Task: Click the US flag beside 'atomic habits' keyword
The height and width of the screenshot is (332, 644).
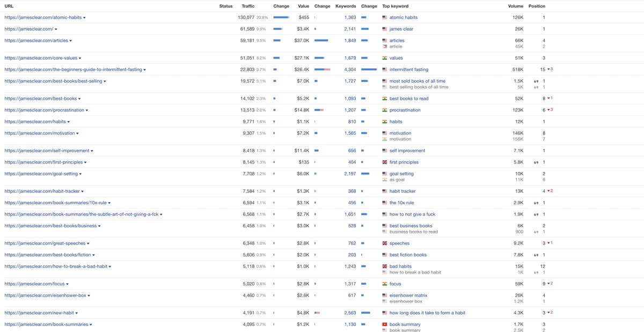Action: point(384,18)
